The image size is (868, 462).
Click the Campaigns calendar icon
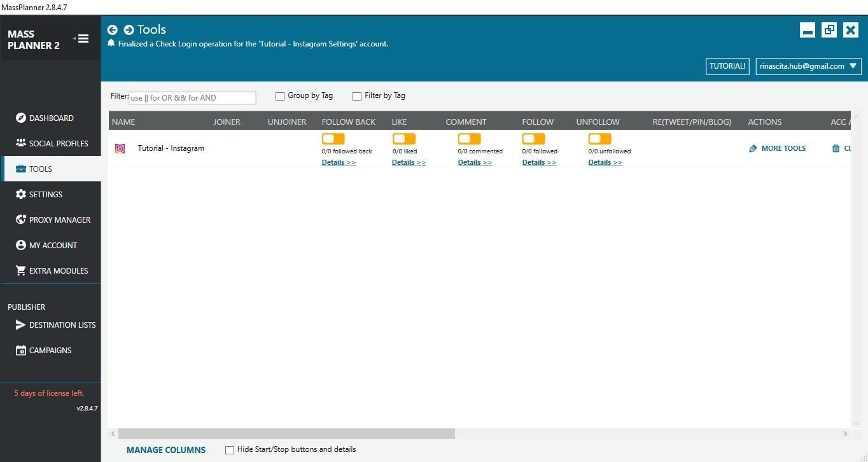[21, 350]
